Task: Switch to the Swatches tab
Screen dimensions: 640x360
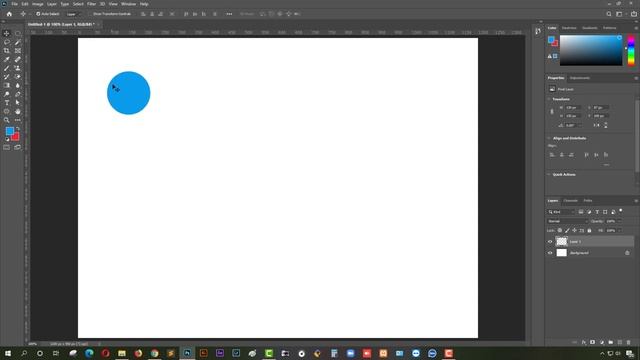Action: 569,28
